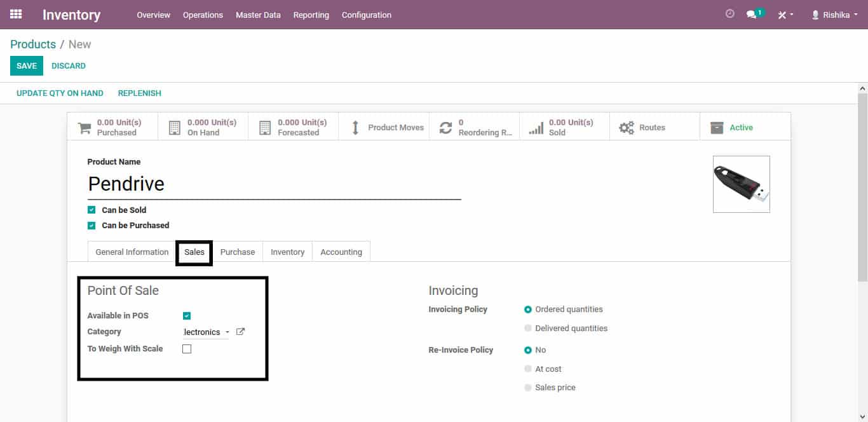Click the activities clock icon
This screenshot has height=422, width=868.
[729, 14]
